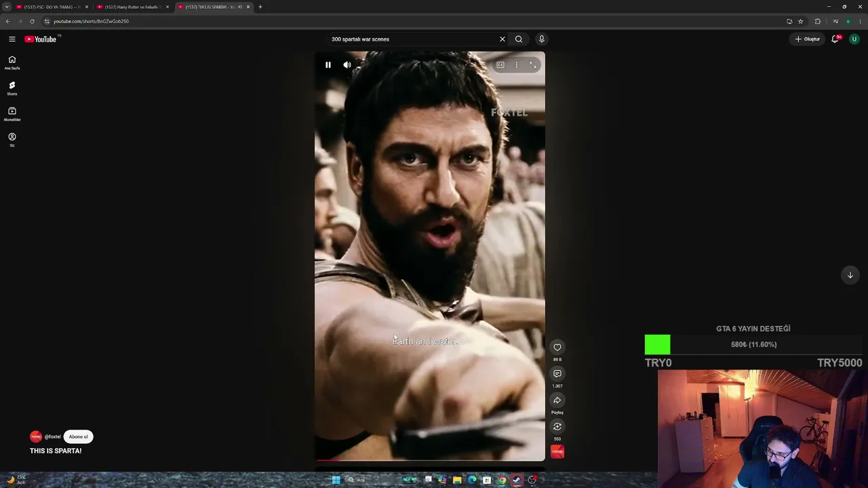868x488 pixels.
Task: Open Ana Sayfa in the sidebar
Action: [x=12, y=62]
